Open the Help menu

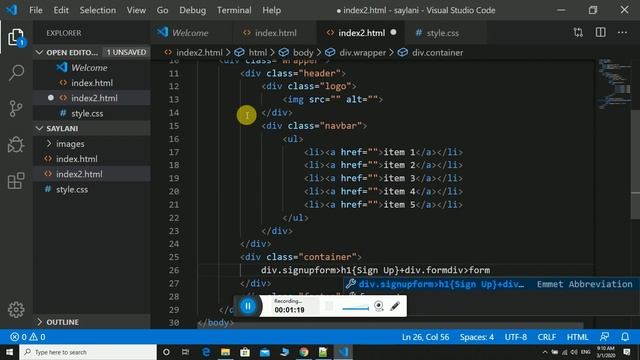coord(271,10)
